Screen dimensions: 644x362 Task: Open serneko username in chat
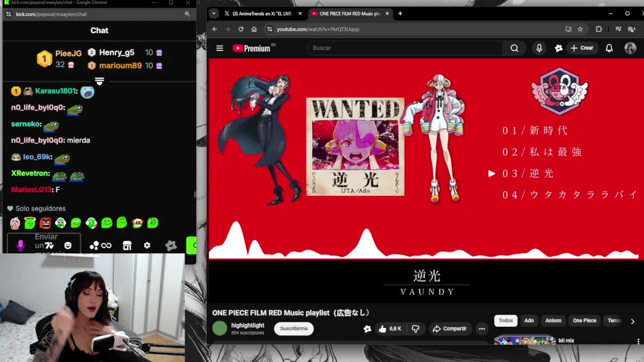[25, 124]
